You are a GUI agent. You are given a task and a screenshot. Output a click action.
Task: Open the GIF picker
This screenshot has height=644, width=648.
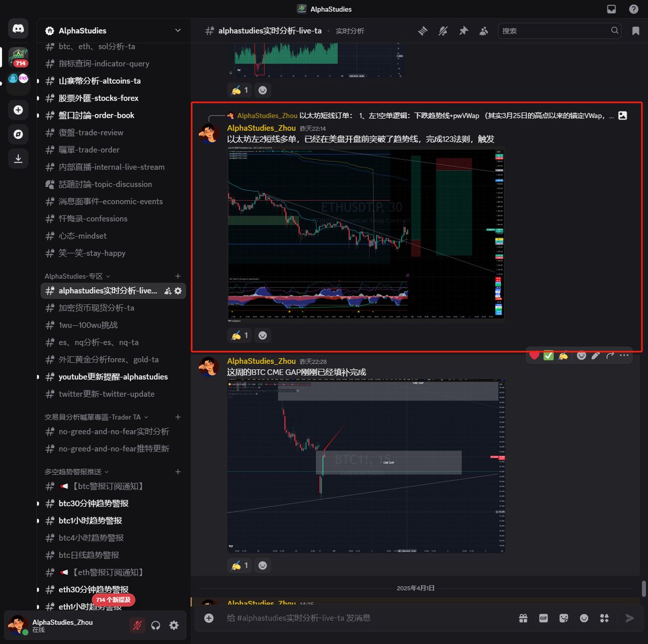tap(543, 618)
